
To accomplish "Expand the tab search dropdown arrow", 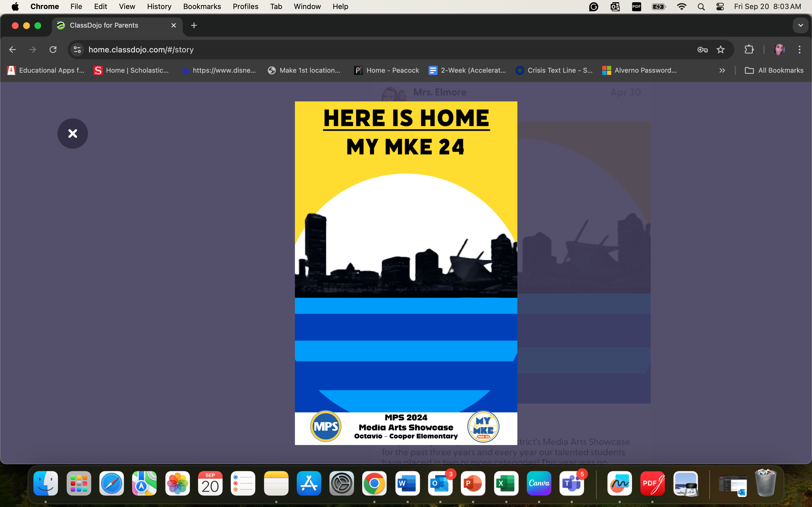I will (800, 25).
